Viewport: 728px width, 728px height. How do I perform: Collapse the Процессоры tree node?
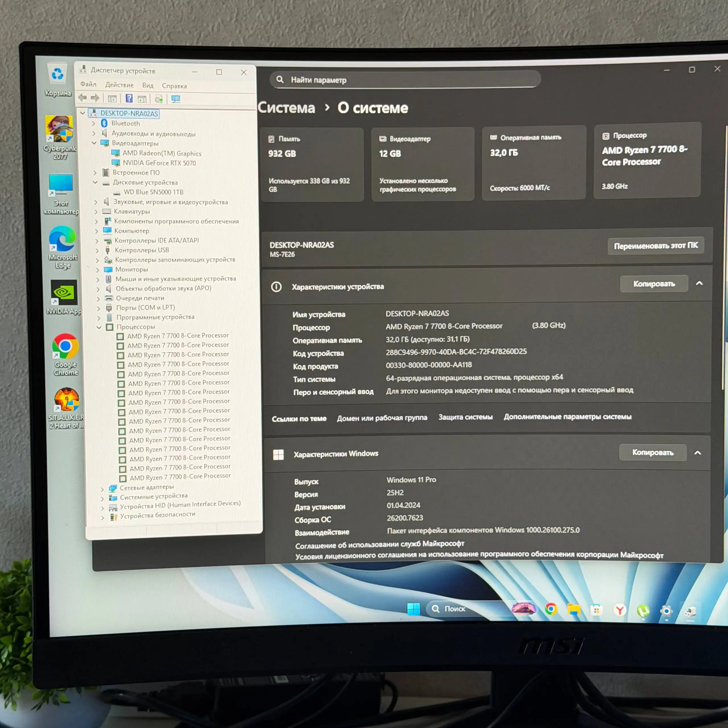click(99, 327)
